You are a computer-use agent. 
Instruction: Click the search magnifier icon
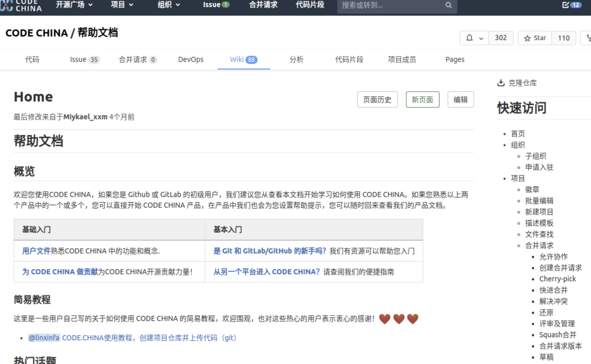tap(448, 5)
